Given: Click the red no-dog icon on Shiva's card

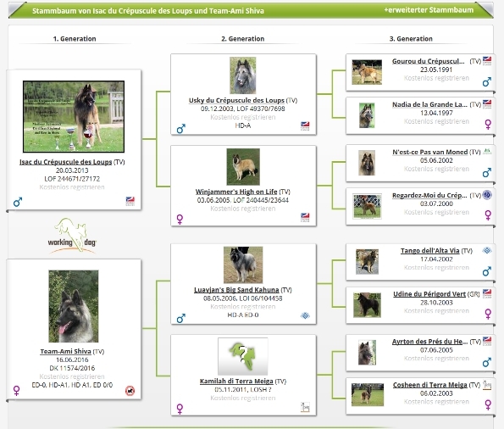Looking at the screenshot, I should [x=130, y=391].
